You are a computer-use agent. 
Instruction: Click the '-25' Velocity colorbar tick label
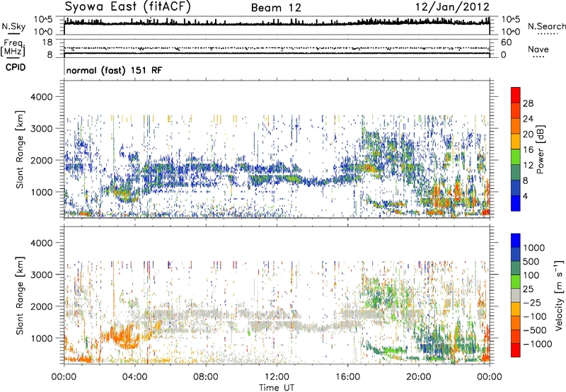click(x=532, y=302)
